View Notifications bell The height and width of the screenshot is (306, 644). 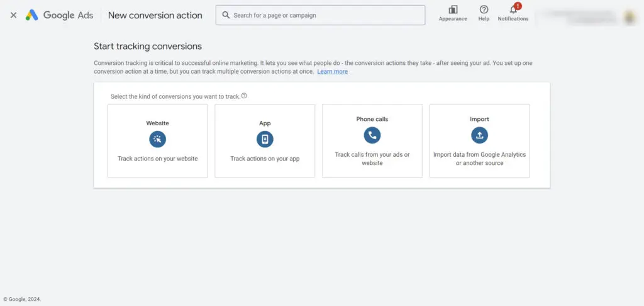(x=513, y=13)
